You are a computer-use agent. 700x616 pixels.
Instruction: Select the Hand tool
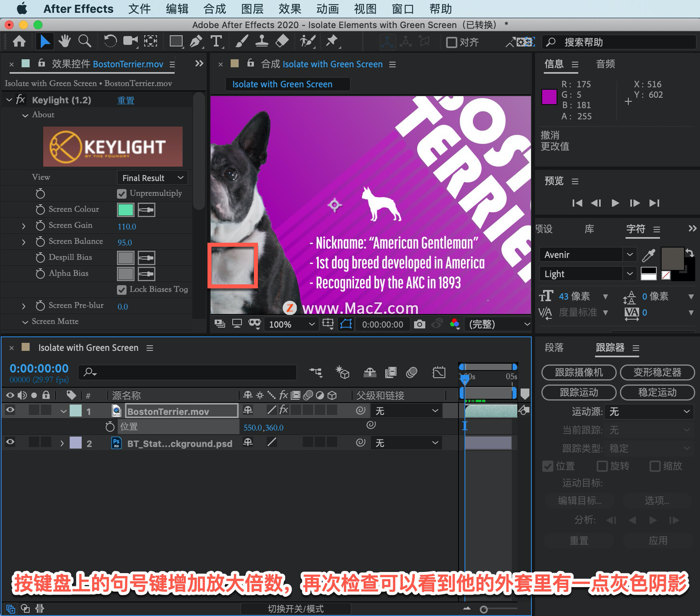[64, 41]
